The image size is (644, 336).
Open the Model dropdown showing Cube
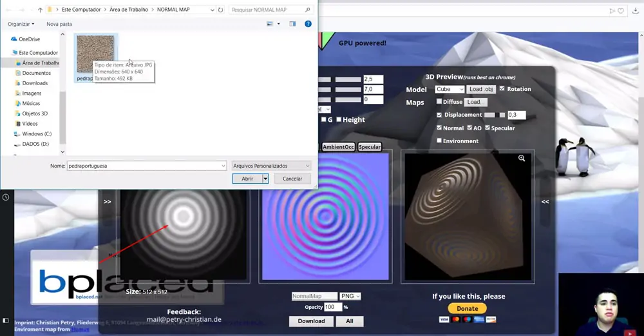[x=450, y=89]
